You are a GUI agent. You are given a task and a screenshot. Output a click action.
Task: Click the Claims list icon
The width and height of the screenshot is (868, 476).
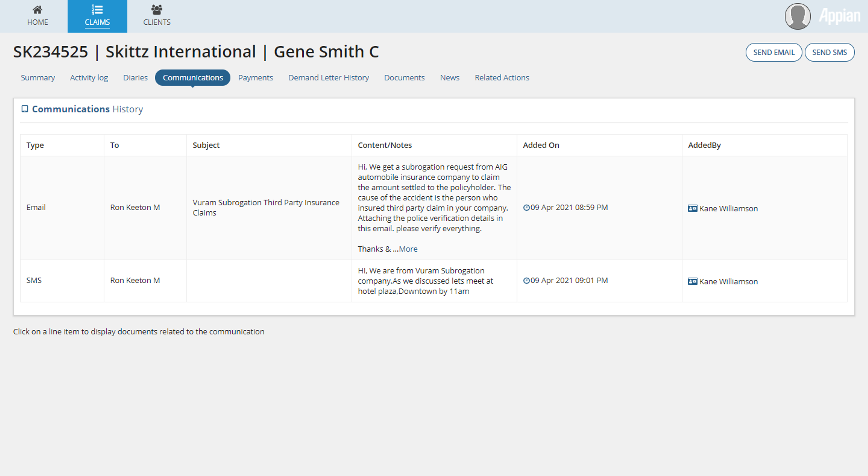click(x=97, y=10)
